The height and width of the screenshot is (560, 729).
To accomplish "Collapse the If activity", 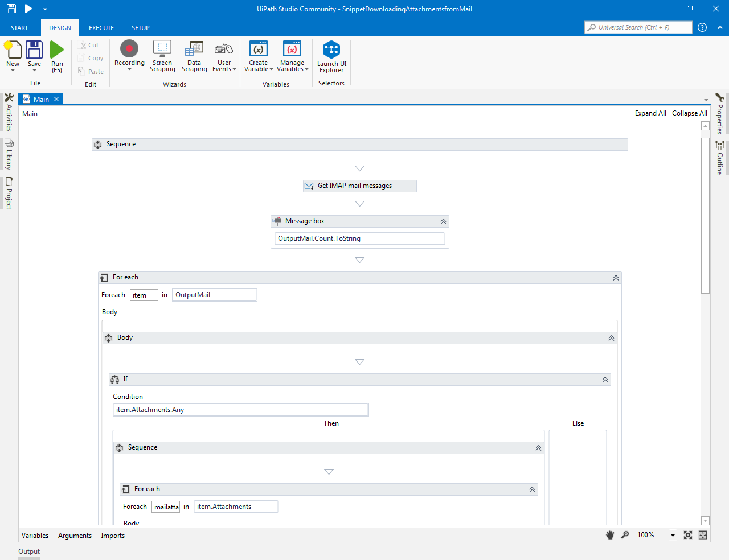I will coord(605,380).
